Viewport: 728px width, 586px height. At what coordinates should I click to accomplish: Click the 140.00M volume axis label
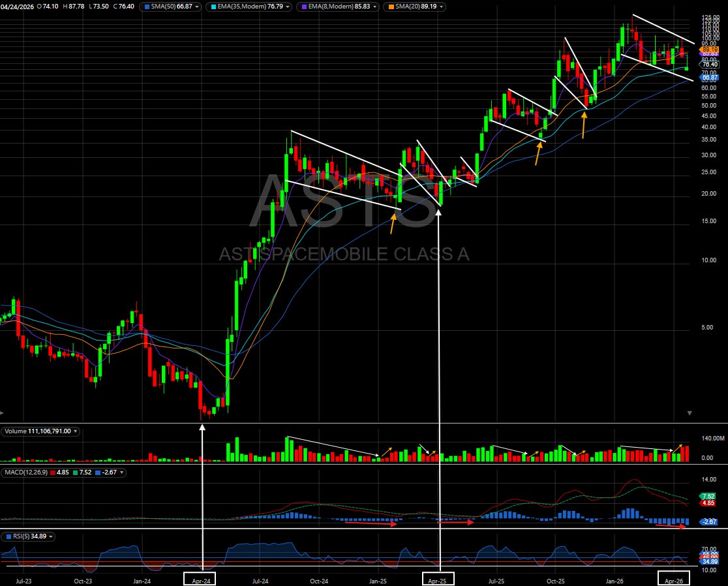713,438
